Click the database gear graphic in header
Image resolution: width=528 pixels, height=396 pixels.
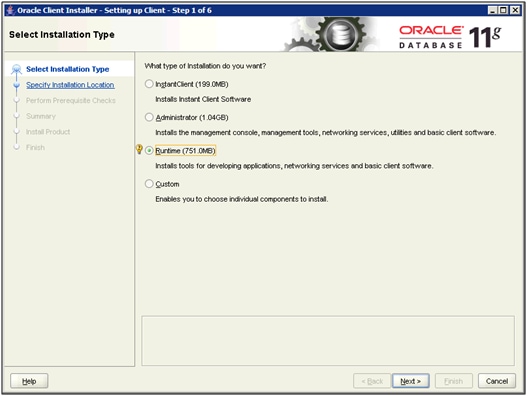tap(340, 34)
